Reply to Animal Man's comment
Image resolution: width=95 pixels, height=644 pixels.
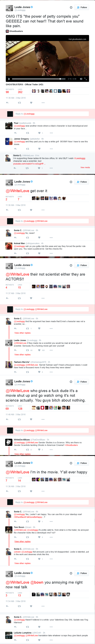16,253
